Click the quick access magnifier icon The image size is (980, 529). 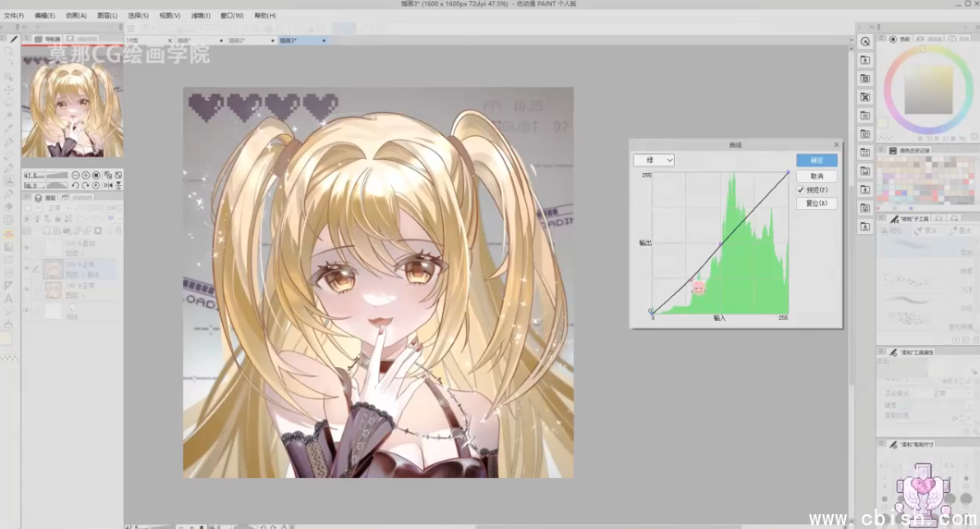(865, 42)
